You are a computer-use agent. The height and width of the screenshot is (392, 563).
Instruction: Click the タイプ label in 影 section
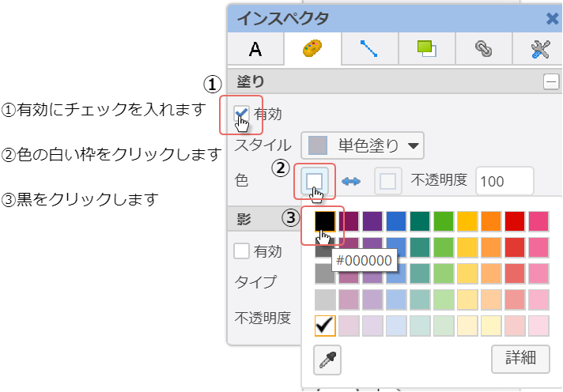point(256,282)
